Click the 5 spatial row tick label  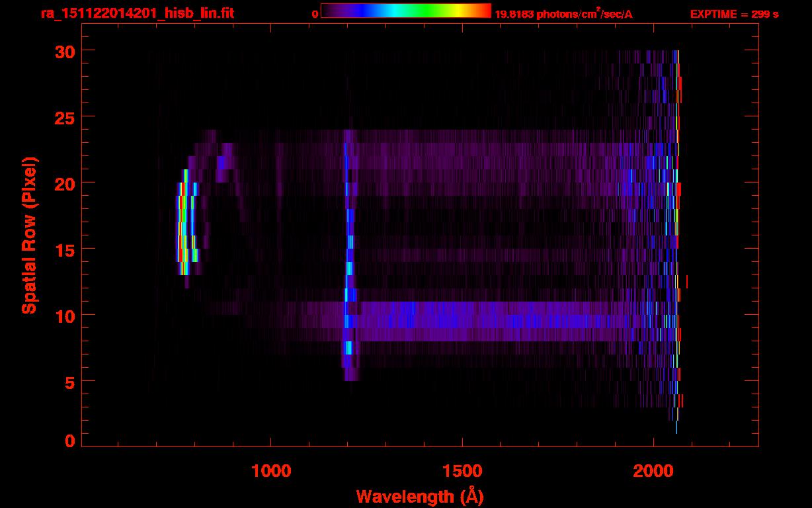tap(70, 382)
